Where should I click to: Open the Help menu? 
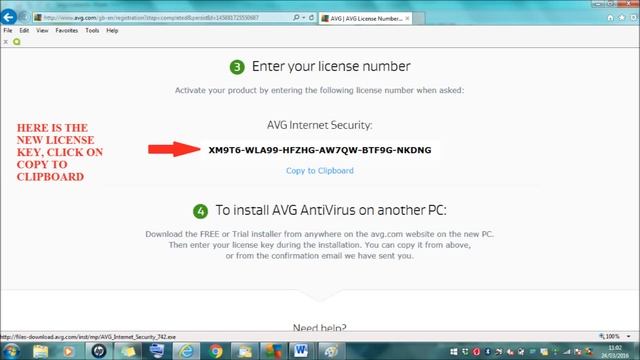(112, 31)
